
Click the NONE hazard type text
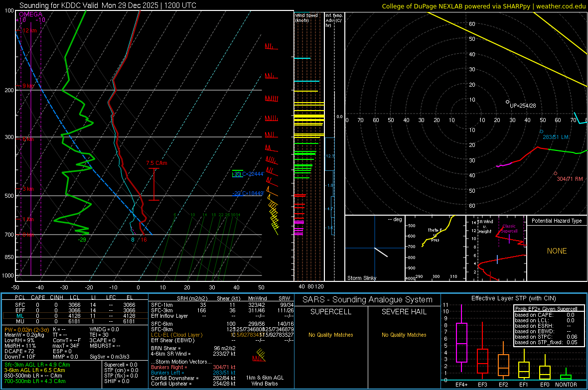pos(557,251)
